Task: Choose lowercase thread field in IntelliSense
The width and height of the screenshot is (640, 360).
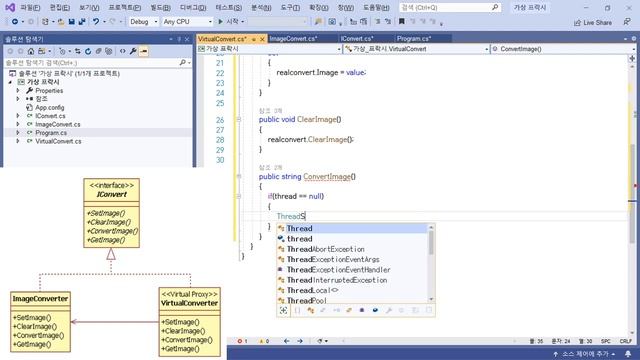Action: [352, 239]
